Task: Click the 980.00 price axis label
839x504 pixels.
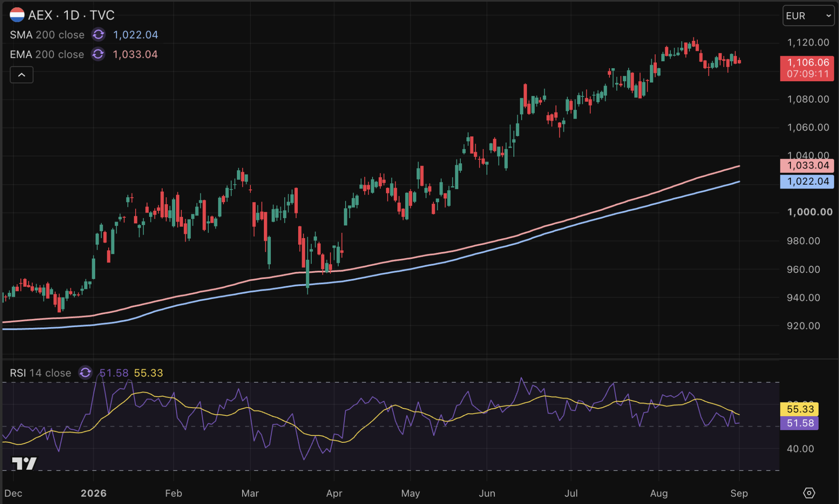Action: pyautogui.click(x=803, y=241)
